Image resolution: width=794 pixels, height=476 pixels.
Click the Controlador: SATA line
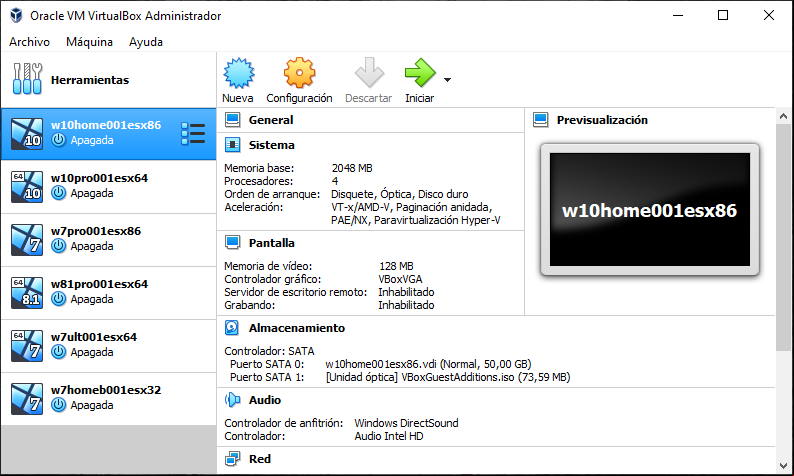[269, 351]
